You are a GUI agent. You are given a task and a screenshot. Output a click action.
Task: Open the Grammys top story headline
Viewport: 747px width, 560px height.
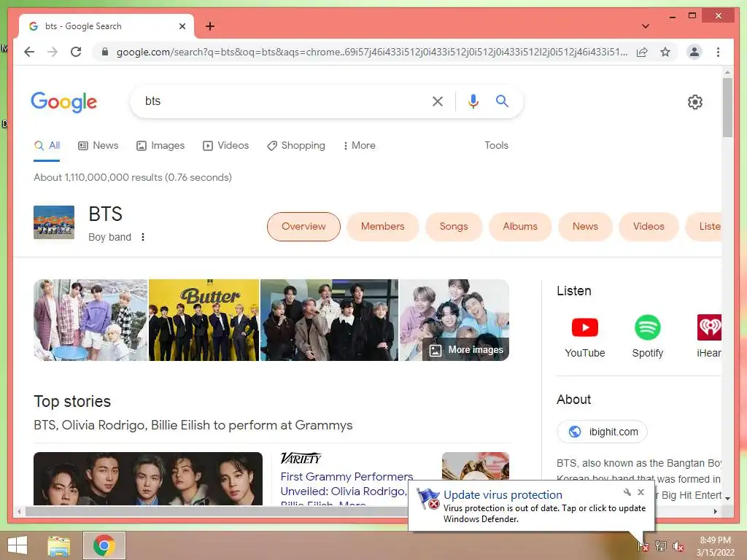[x=193, y=425]
